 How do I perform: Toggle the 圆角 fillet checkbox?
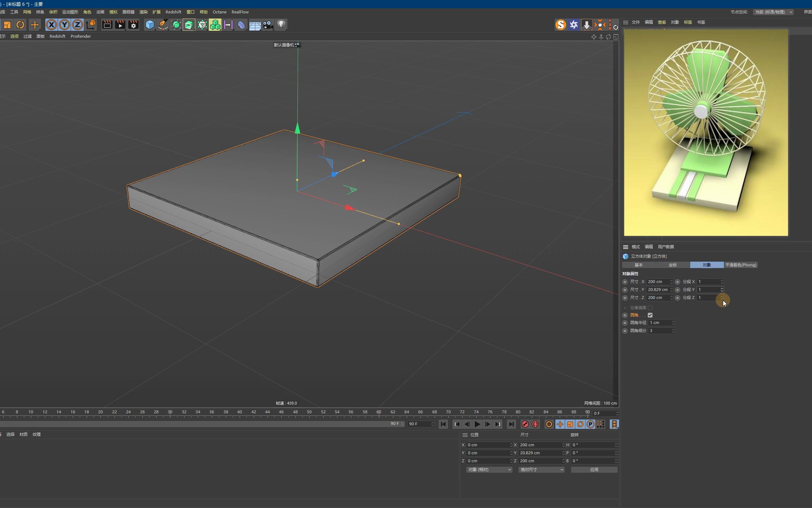pyautogui.click(x=650, y=315)
